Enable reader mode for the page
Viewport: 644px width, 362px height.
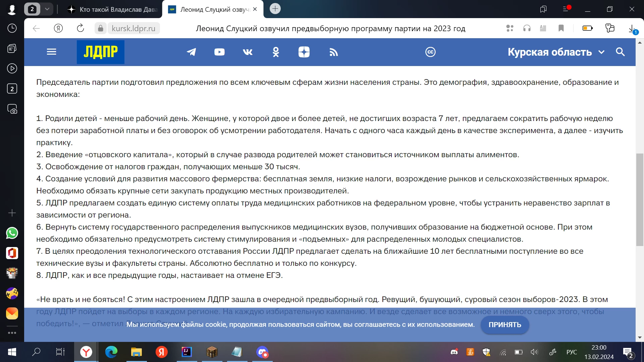coord(543,28)
